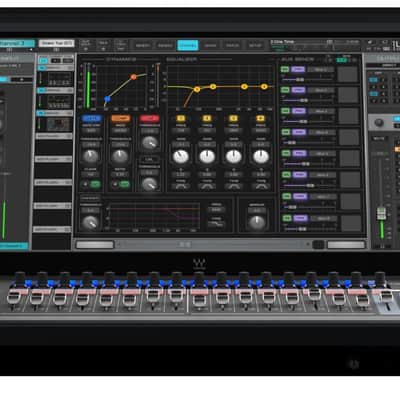Click the purple PRE button on first bus send
This screenshot has height=400, width=400.
[x=298, y=69]
